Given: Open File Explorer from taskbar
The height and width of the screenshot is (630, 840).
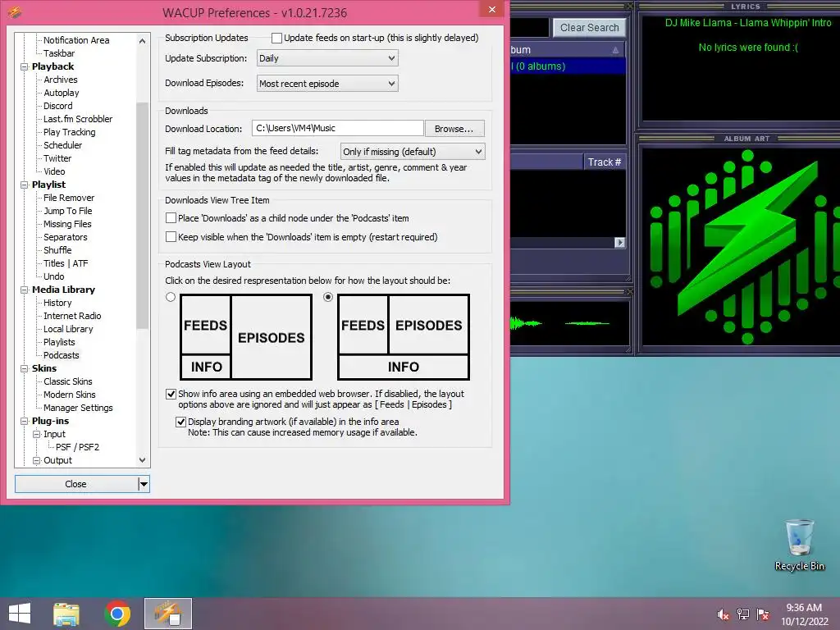Looking at the screenshot, I should coord(66,614).
